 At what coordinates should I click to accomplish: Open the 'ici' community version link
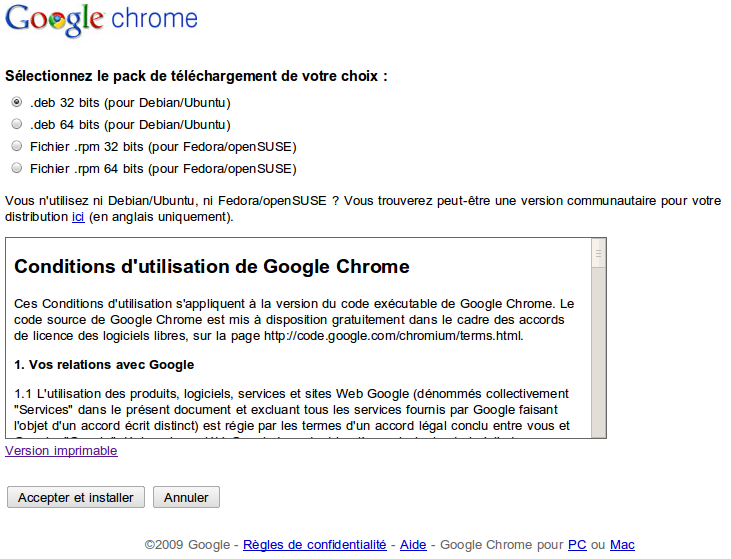pos(78,217)
